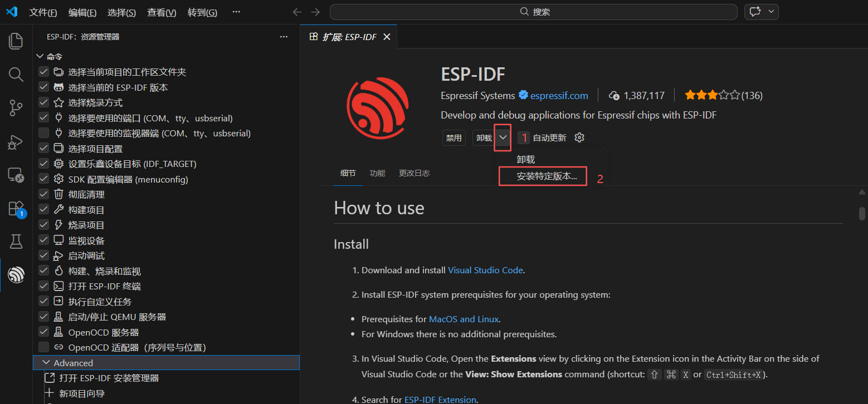868x404 pixels.
Task: Click the Espressif Systems publisher name
Action: tap(478, 96)
